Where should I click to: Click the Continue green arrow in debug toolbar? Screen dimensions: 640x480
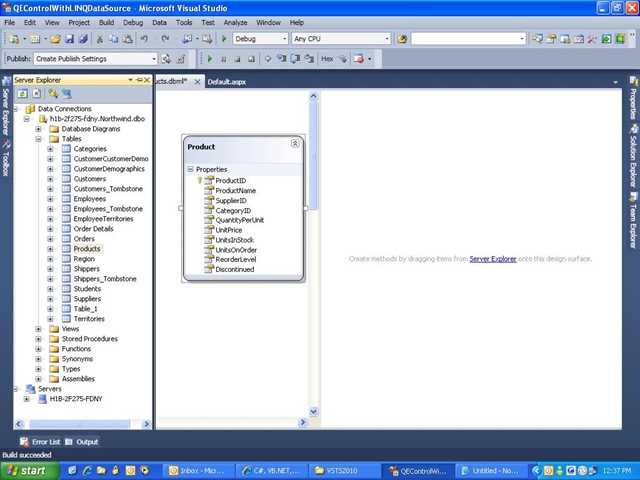click(210, 59)
